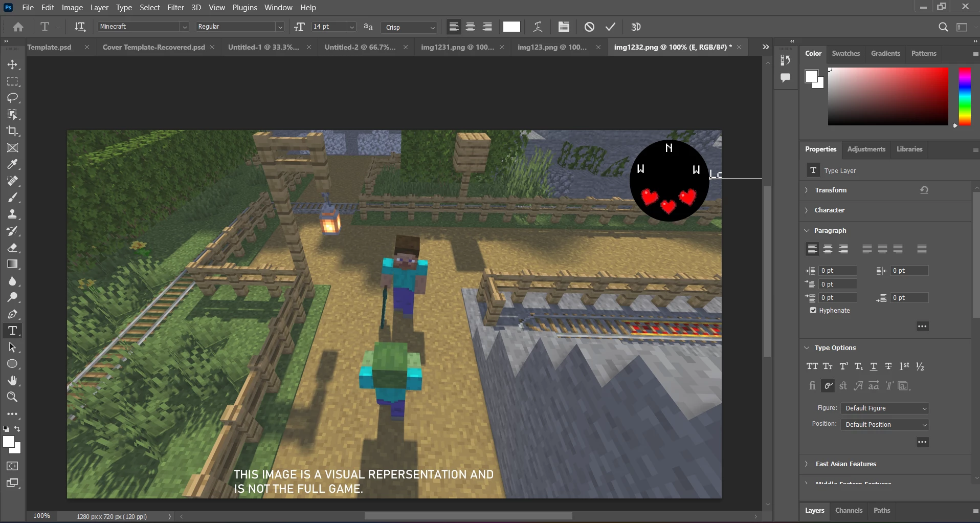Toggle All Caps type option
Image resolution: width=980 pixels, height=523 pixels.
[812, 366]
